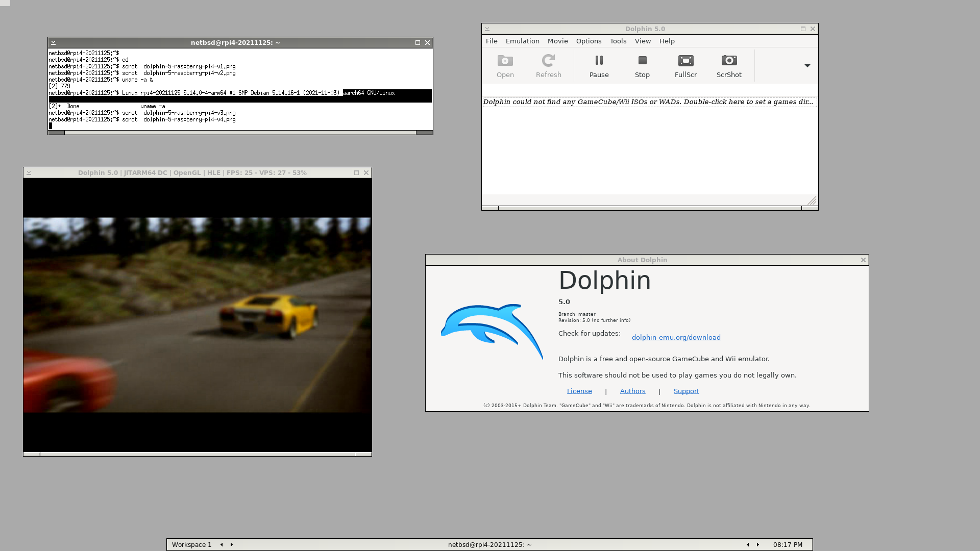Toggle fullscreen with the FullScr icon
This screenshot has height=551, width=980.
(685, 66)
